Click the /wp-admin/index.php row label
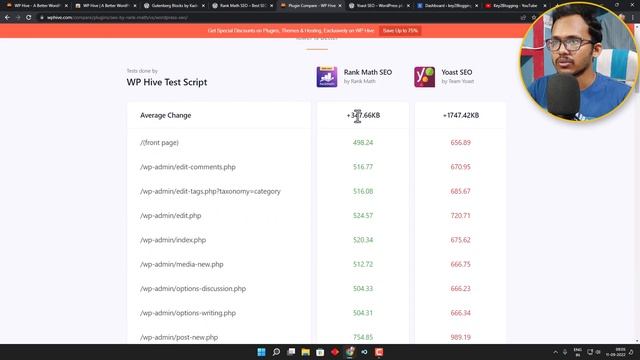The height and width of the screenshot is (360, 640). coord(173,240)
